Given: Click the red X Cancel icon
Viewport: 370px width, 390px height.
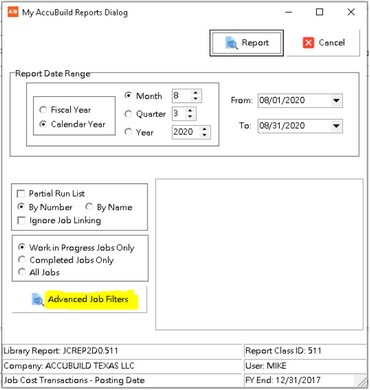Looking at the screenshot, I should [x=308, y=43].
